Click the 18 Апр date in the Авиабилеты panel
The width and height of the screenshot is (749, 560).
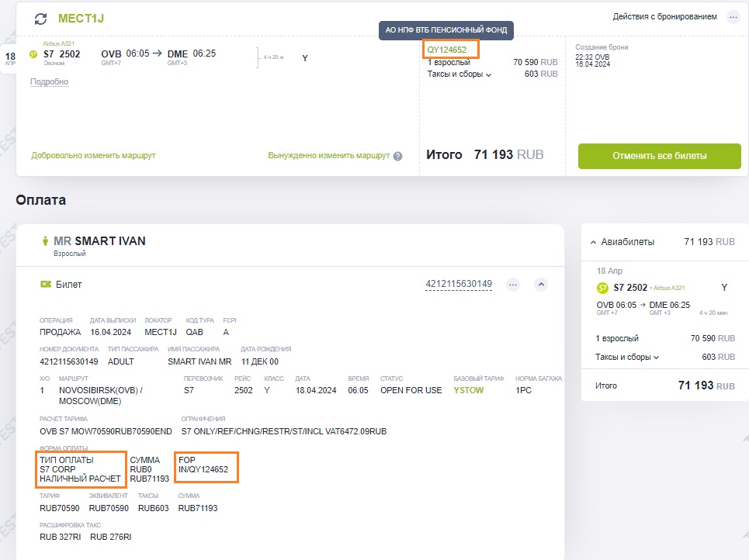pos(609,271)
